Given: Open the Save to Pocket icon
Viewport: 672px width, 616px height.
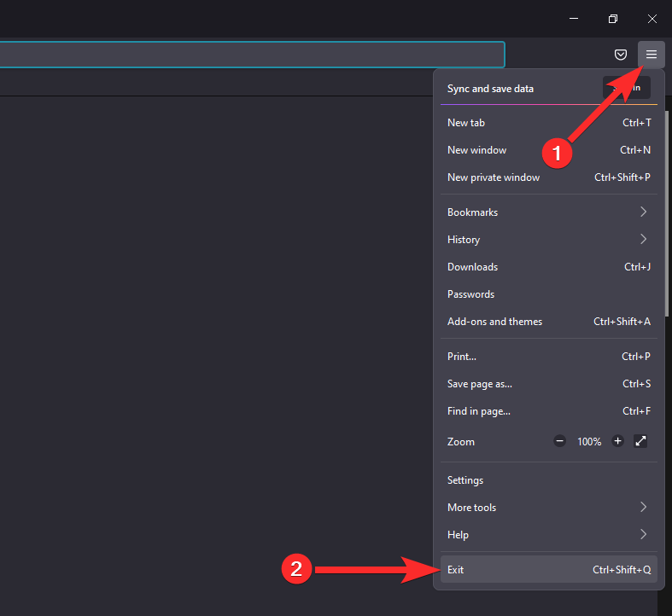Looking at the screenshot, I should [x=621, y=55].
